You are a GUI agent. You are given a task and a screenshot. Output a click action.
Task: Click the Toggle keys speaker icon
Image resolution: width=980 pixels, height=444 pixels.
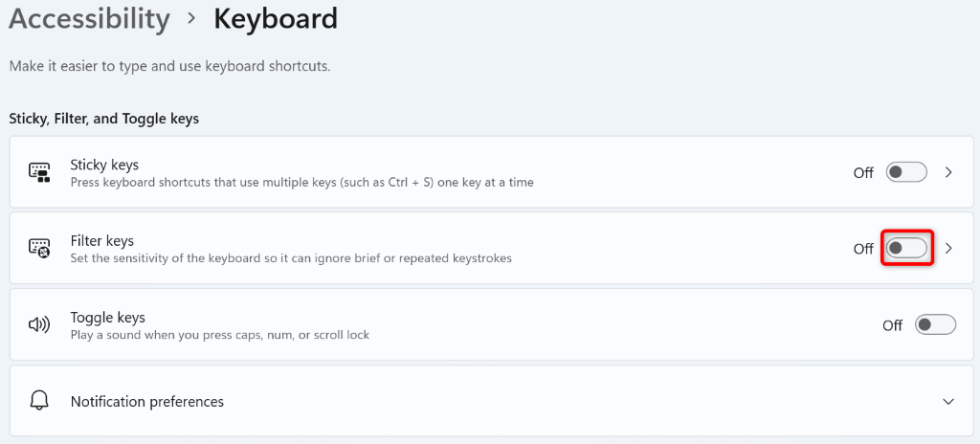coord(39,325)
